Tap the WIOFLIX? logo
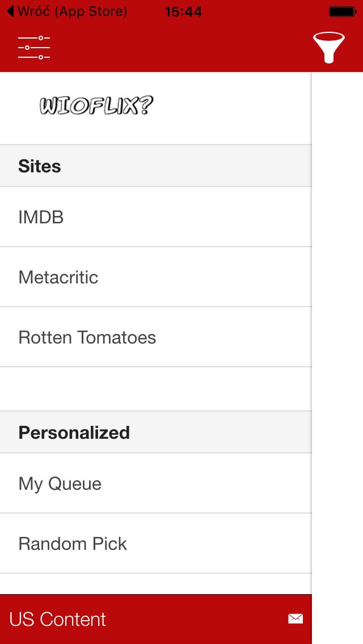This screenshot has height=644, width=363. [x=96, y=105]
